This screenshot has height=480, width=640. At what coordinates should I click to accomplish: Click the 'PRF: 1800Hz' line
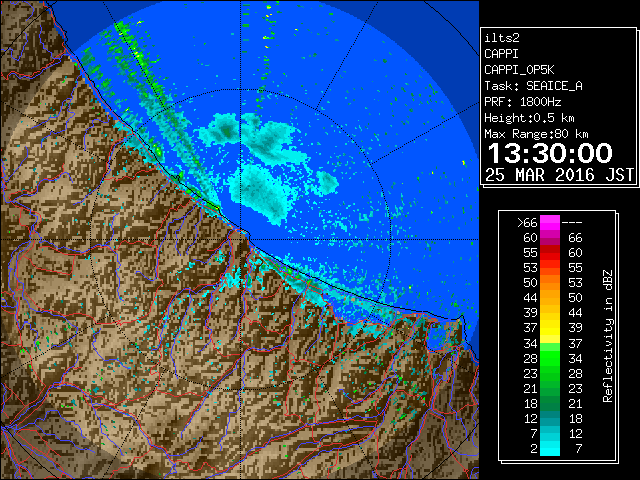coord(523,102)
